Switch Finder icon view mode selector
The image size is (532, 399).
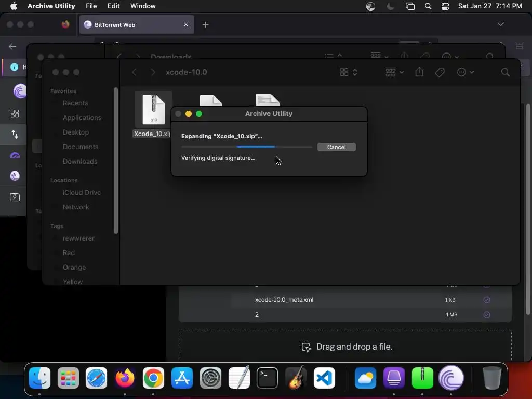[x=349, y=72]
